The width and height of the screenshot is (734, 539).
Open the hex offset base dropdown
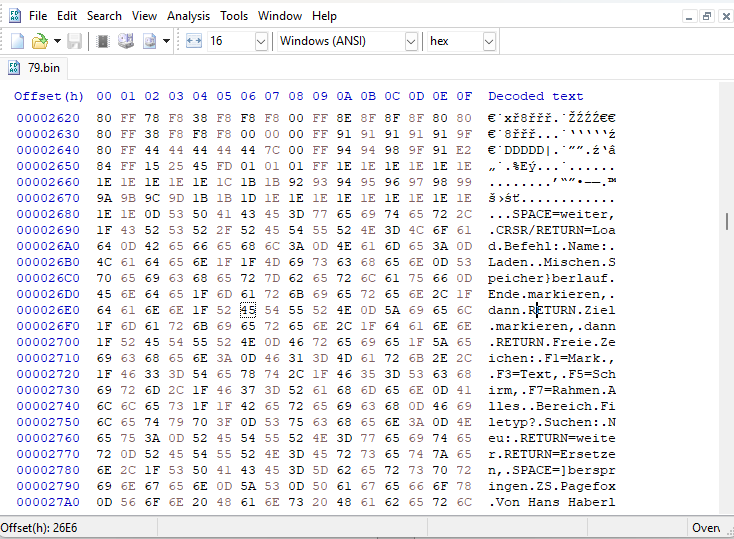(x=489, y=42)
